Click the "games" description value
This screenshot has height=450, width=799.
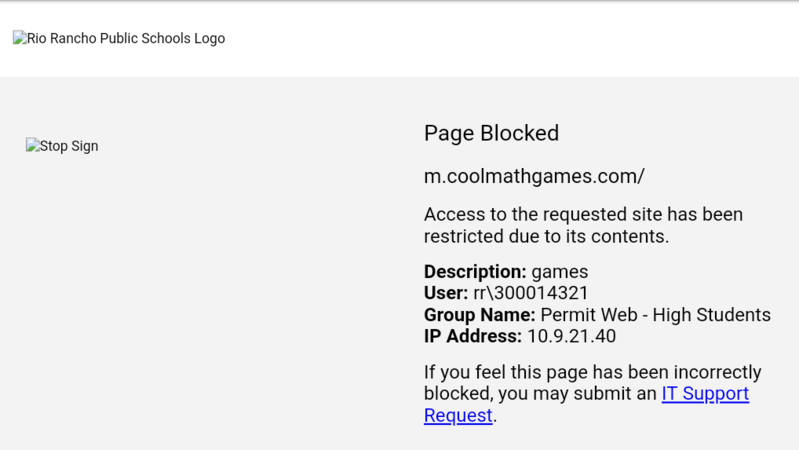coord(560,272)
